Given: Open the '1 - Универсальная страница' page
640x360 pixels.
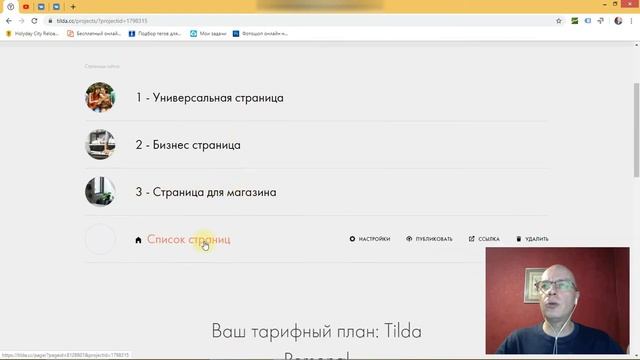Looking at the screenshot, I should tap(210, 98).
